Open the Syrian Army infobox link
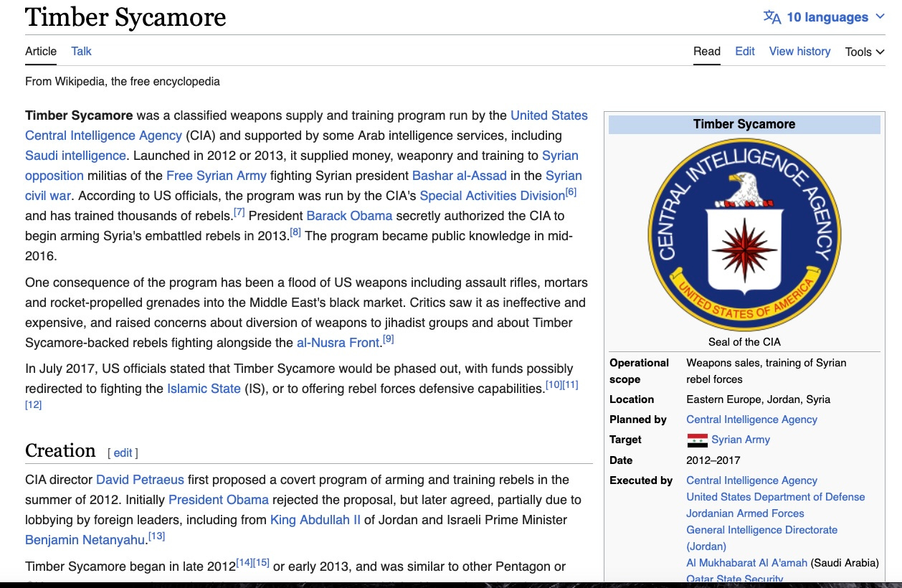The image size is (902, 588). [741, 440]
